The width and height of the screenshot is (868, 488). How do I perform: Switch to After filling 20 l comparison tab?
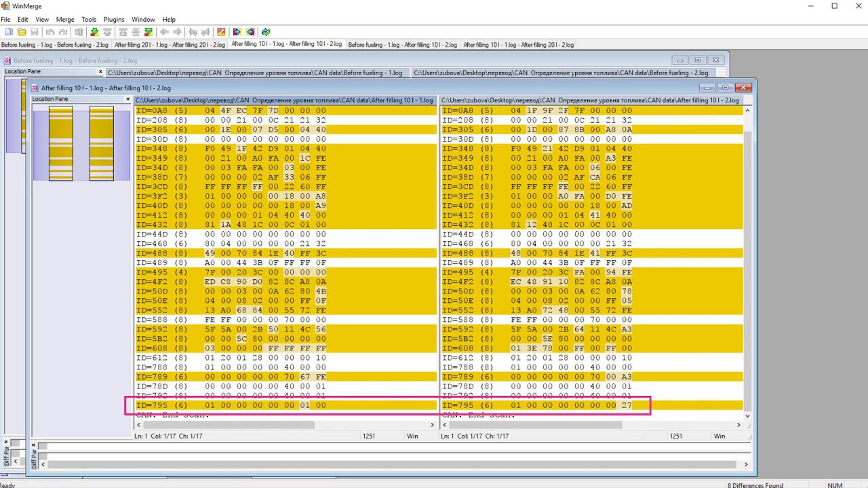pyautogui.click(x=170, y=45)
